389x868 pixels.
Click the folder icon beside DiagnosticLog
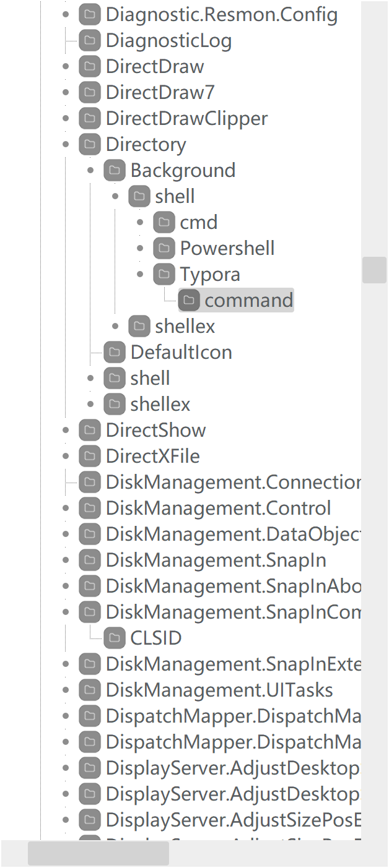click(90, 40)
